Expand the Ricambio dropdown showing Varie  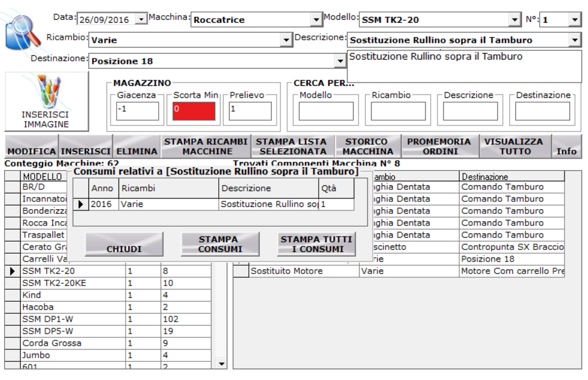pyautogui.click(x=286, y=40)
